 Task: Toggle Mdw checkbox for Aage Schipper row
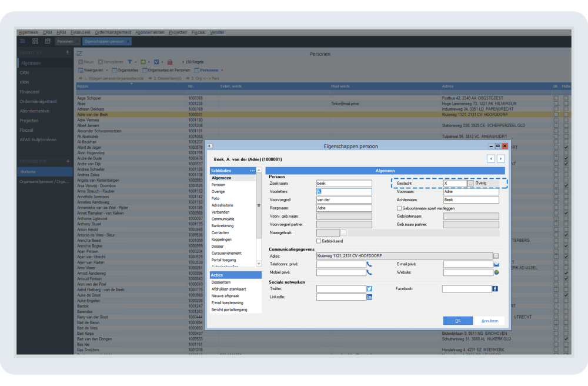566,98
